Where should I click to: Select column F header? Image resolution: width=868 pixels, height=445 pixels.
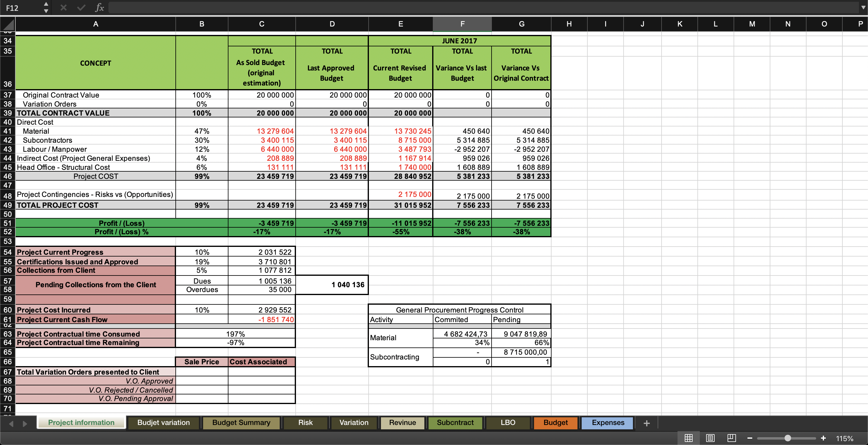coord(462,24)
